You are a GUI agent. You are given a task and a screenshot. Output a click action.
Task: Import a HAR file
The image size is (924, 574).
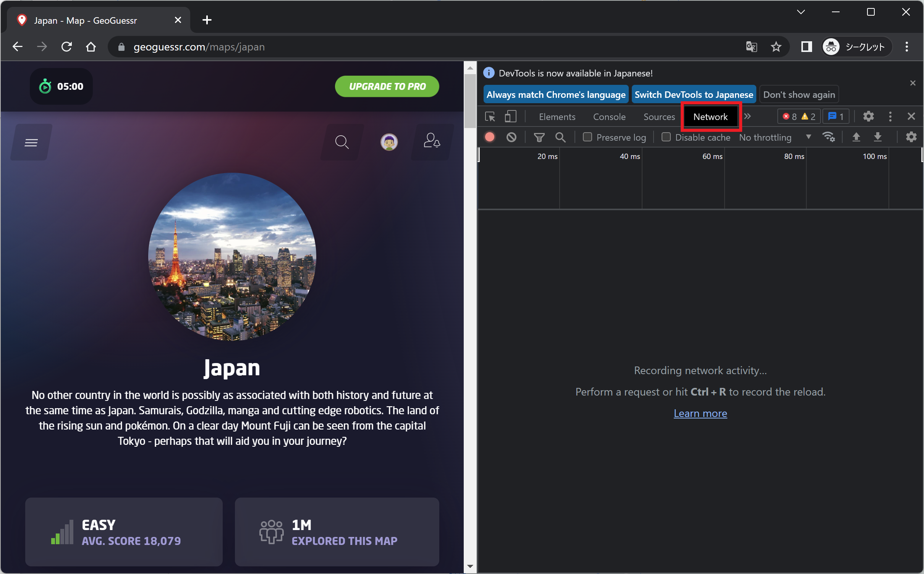pos(856,137)
